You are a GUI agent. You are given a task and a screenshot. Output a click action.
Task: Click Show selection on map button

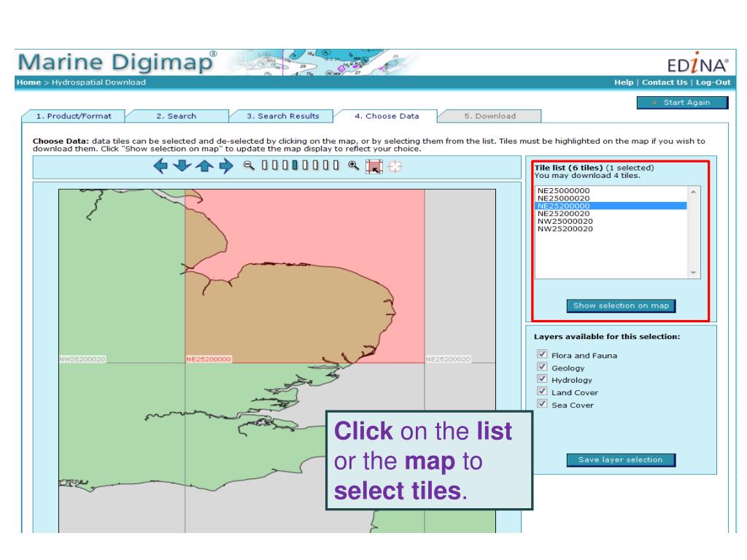[x=621, y=306]
